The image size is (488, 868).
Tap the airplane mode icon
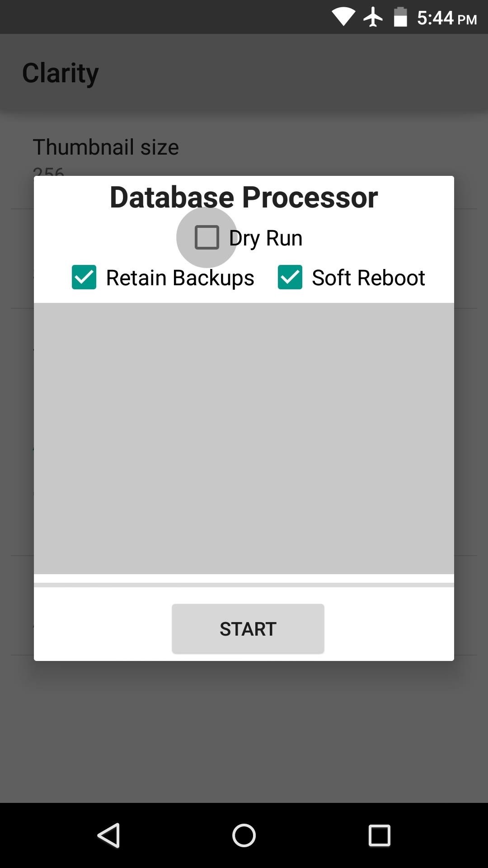373,17
